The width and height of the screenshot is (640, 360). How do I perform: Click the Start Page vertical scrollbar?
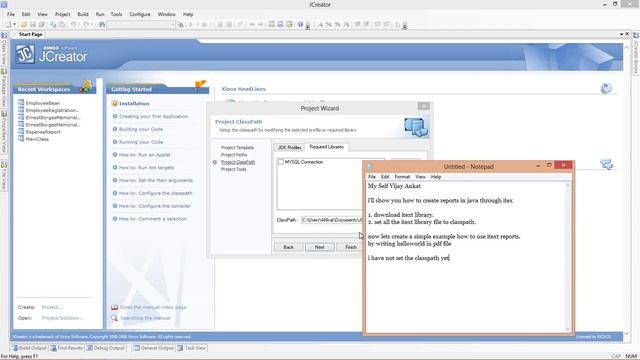[627, 190]
